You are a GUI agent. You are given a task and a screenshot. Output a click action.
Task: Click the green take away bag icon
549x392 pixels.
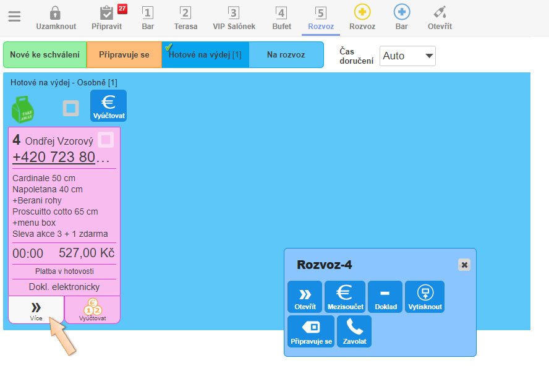point(23,108)
